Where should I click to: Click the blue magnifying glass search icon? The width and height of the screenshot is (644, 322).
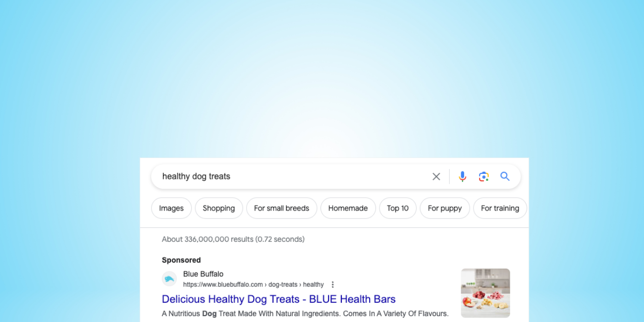pyautogui.click(x=505, y=176)
